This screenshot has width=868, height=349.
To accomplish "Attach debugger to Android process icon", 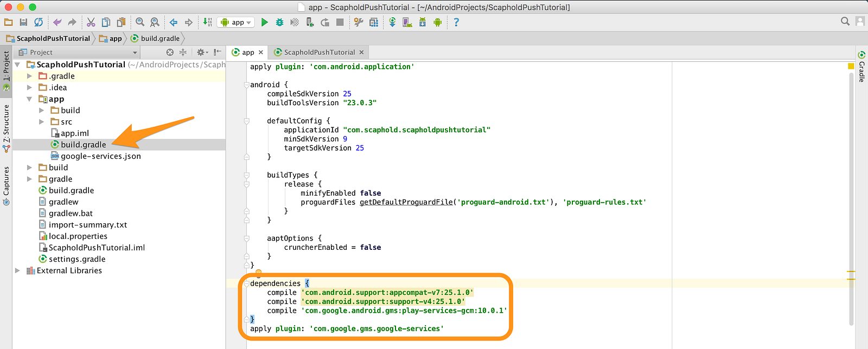I will pyautogui.click(x=310, y=22).
